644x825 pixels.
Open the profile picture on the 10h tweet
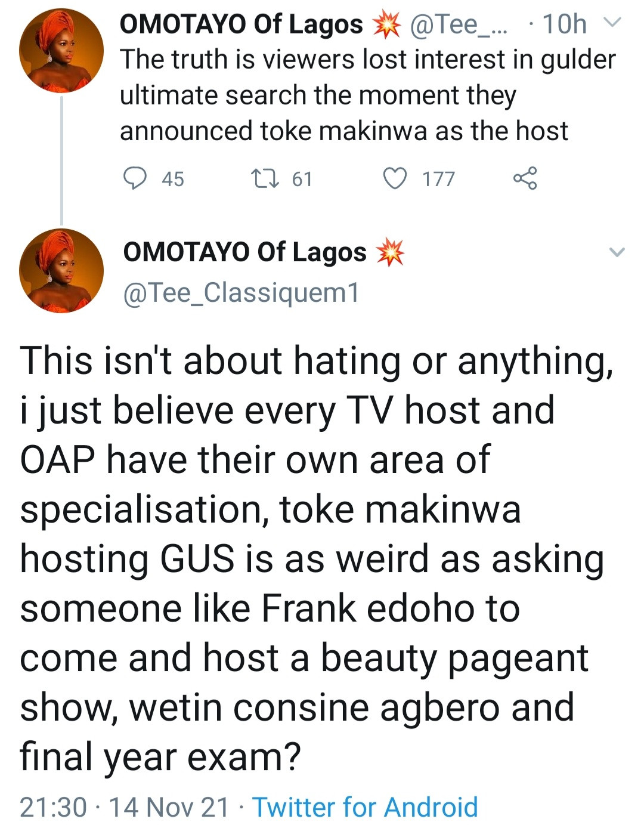tap(61, 51)
